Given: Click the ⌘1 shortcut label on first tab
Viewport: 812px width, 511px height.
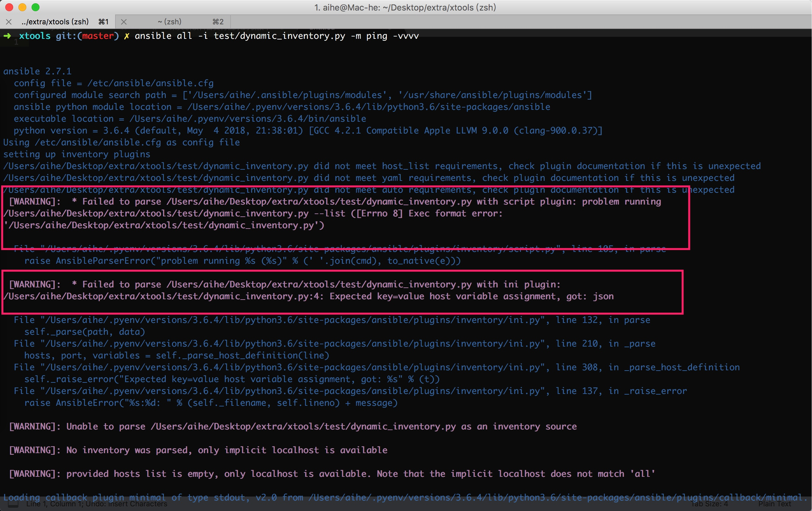Looking at the screenshot, I should coord(103,22).
